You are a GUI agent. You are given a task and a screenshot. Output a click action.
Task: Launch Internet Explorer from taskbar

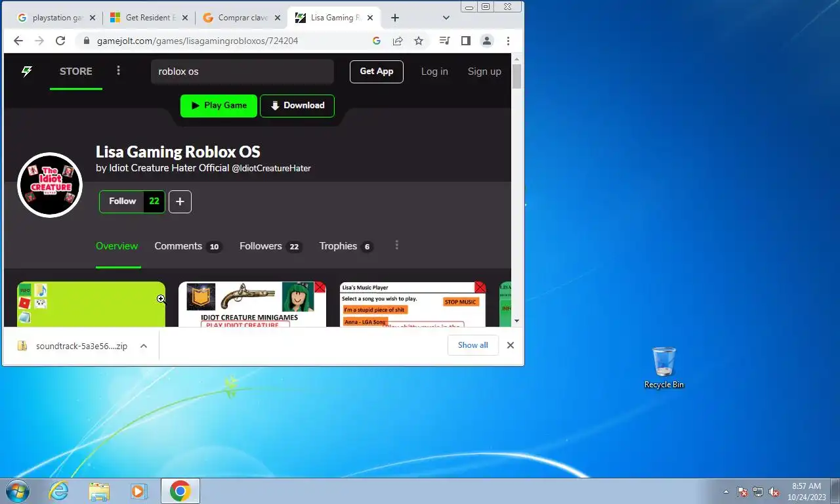[59, 491]
